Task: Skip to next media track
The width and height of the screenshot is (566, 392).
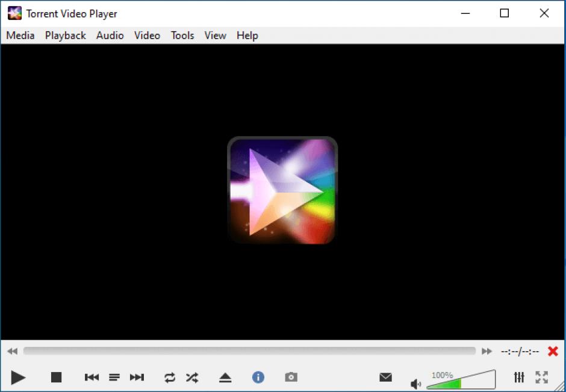Action: (x=137, y=378)
